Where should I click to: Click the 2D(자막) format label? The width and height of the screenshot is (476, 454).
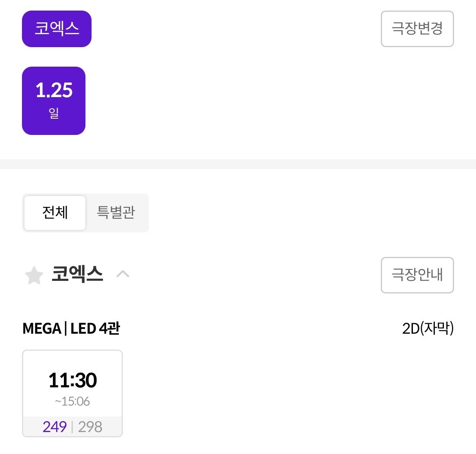(x=428, y=328)
